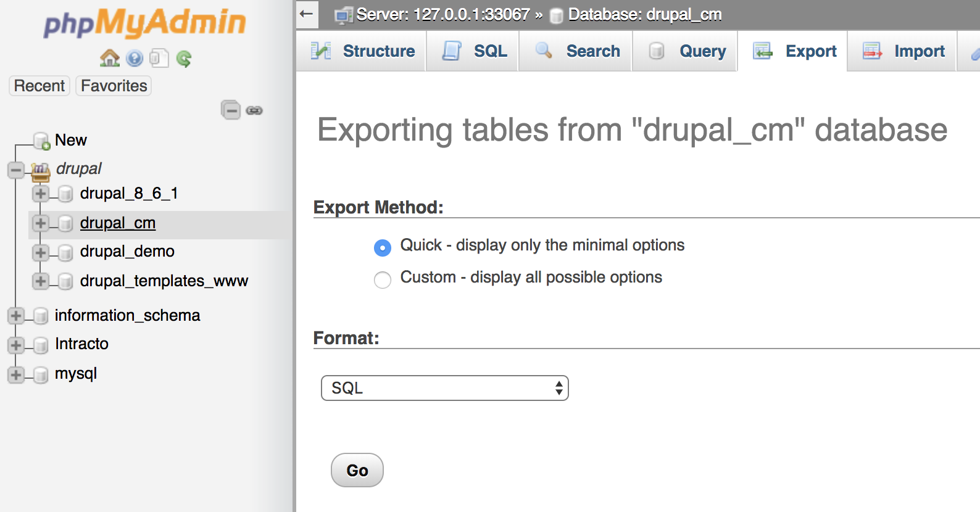Click Database drupal_cm breadcrumb link
Screen dimensions: 980x512
(x=645, y=15)
